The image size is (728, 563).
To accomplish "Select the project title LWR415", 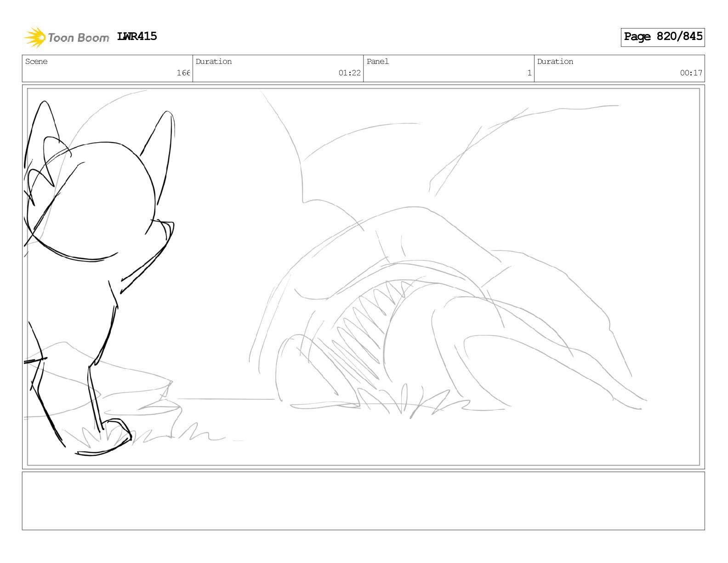I will [137, 36].
